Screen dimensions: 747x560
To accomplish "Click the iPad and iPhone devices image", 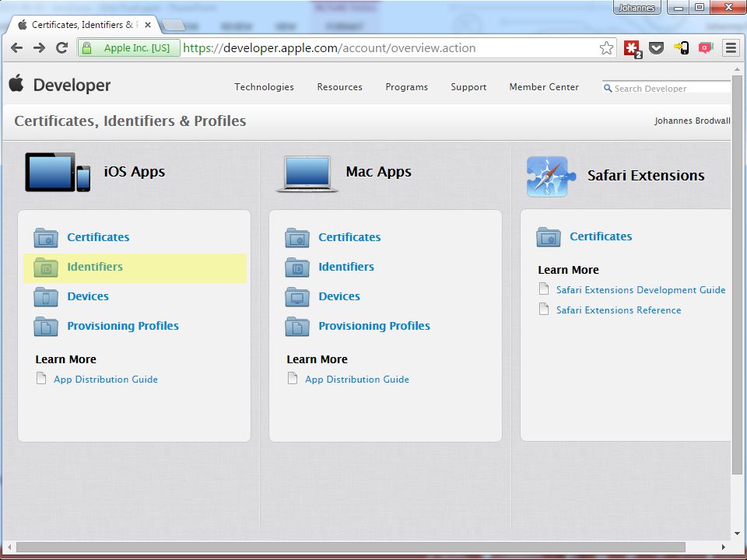I will click(58, 172).
